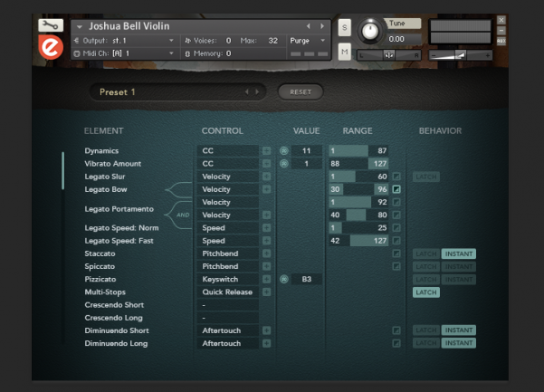Add control plus icon for Dynamics
This screenshot has height=392, width=544.
(x=266, y=151)
